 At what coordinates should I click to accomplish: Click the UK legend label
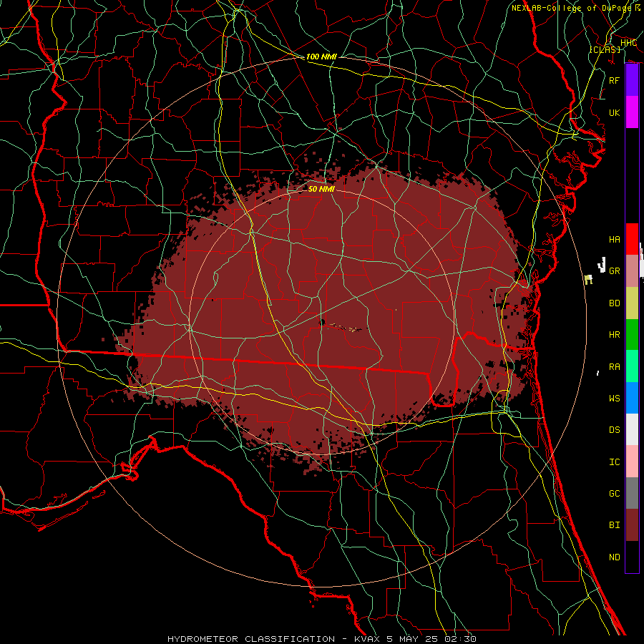coord(614,112)
